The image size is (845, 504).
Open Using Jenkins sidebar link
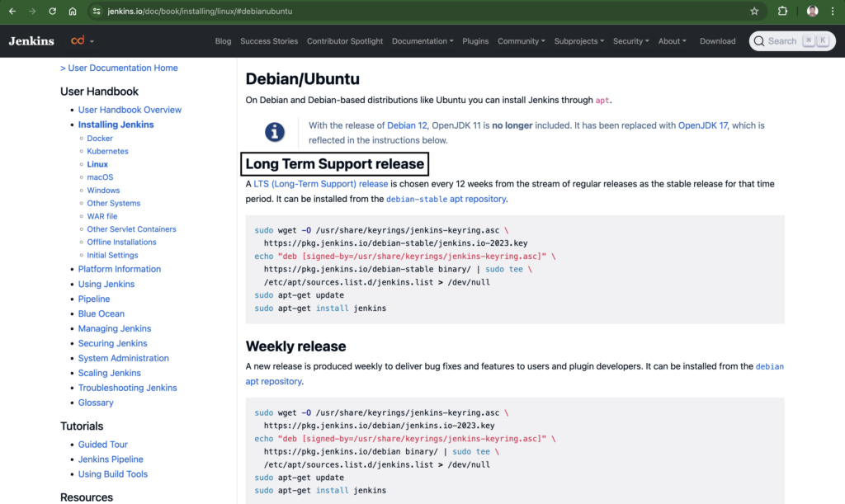tap(106, 284)
